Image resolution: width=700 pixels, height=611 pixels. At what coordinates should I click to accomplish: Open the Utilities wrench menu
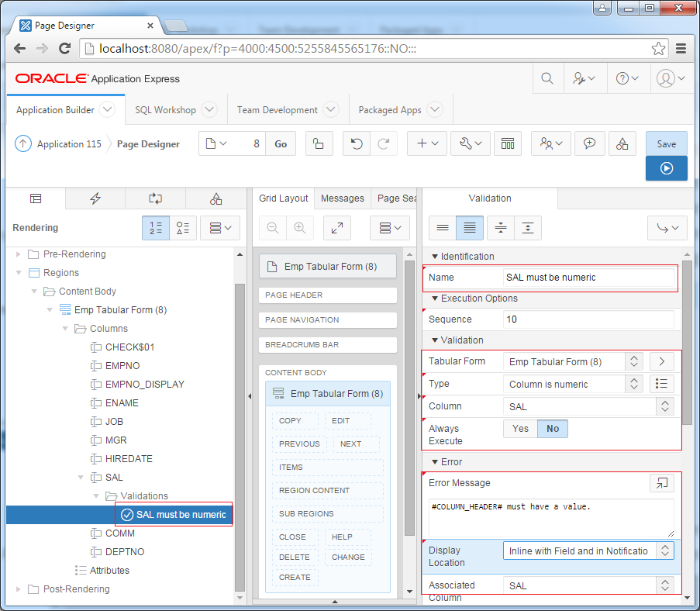coord(471,143)
